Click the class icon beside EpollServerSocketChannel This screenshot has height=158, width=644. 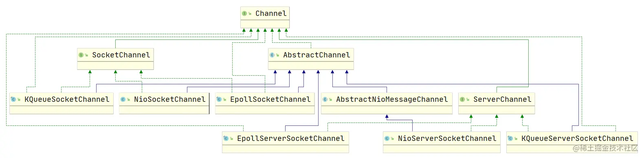pyautogui.click(x=226, y=138)
